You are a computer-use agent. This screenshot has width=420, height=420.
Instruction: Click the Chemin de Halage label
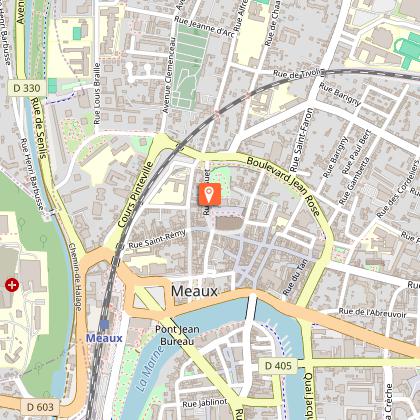tap(75, 277)
